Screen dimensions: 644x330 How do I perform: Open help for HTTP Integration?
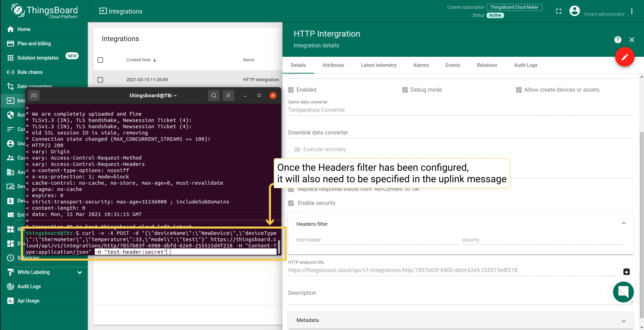click(x=618, y=40)
